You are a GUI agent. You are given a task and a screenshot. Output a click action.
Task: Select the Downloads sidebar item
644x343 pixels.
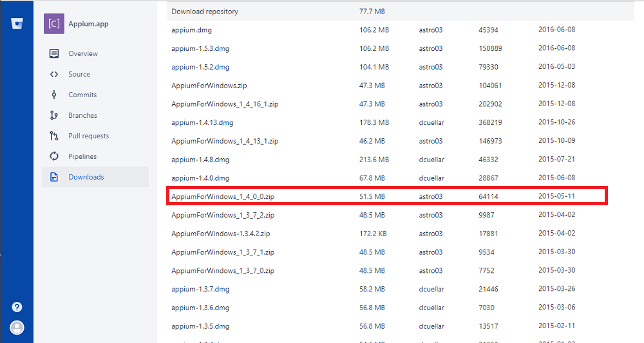point(95,177)
